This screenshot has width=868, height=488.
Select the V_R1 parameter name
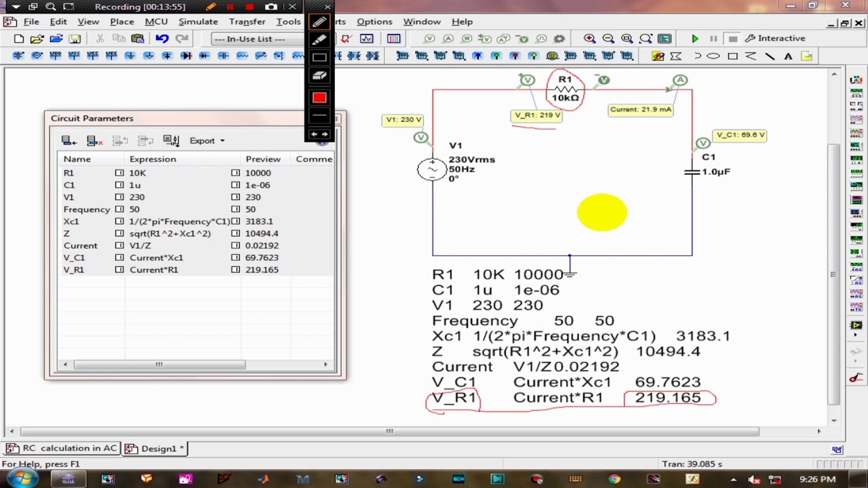pos(74,270)
